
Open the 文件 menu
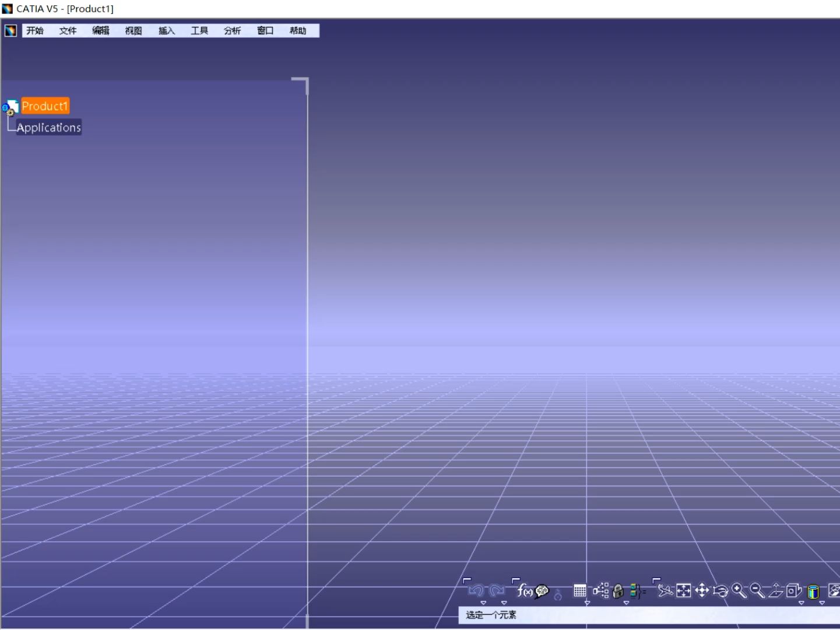68,30
